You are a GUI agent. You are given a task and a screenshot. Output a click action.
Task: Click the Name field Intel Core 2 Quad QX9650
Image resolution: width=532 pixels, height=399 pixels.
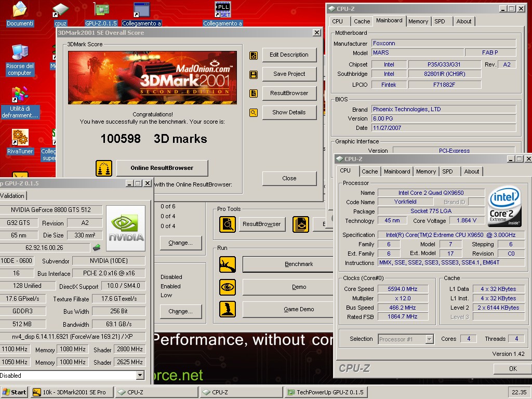431,193
